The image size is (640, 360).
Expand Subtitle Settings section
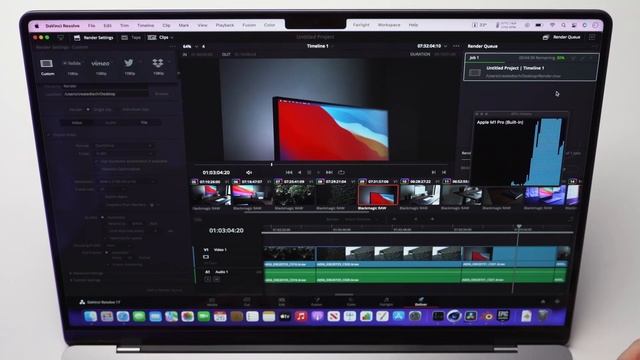click(x=85, y=280)
